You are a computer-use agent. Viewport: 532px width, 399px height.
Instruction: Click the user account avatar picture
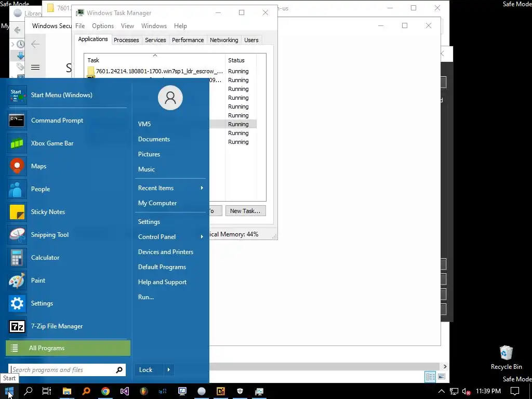pos(170,98)
